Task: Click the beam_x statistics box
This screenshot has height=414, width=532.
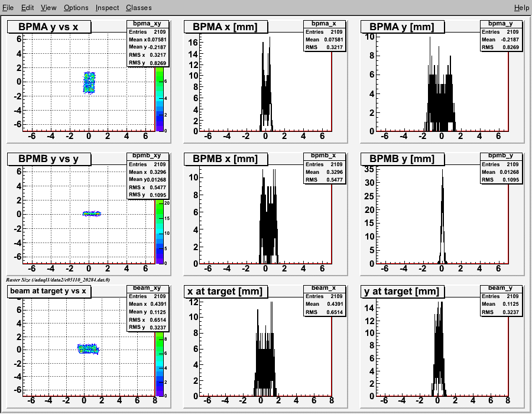Action: [325, 300]
